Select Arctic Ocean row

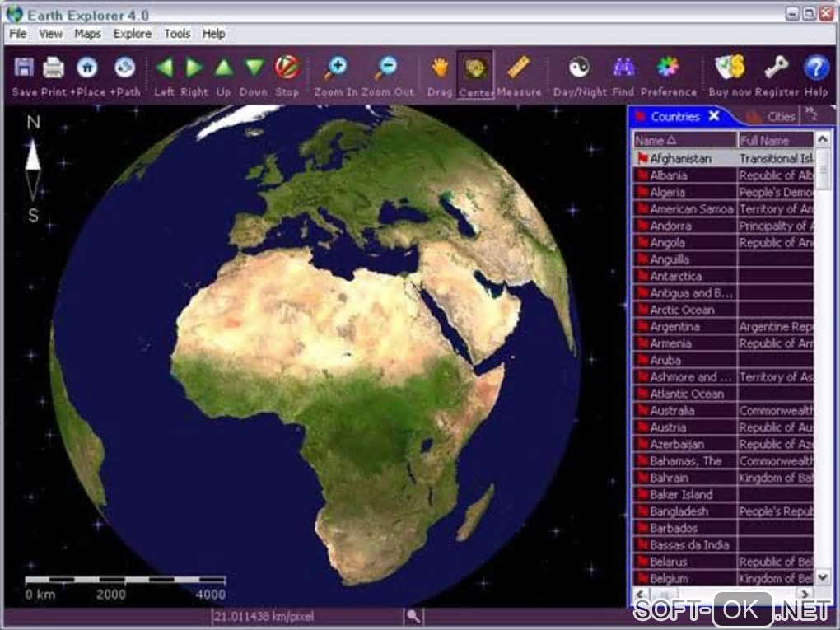(x=723, y=310)
